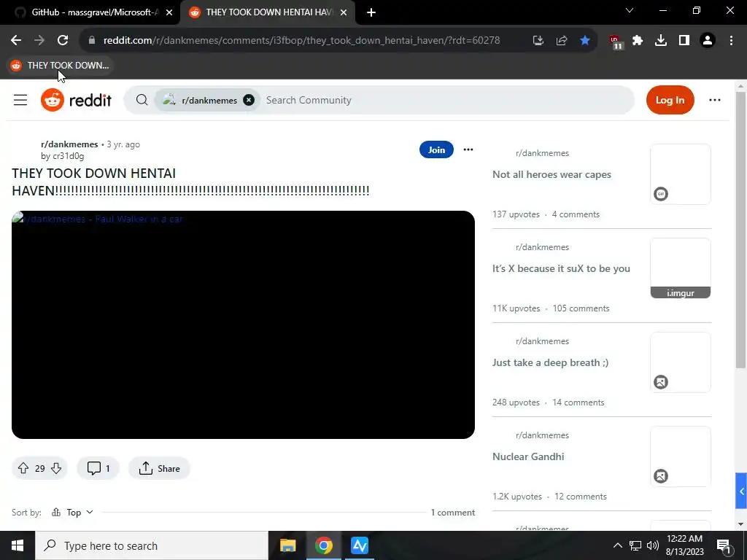
Task: Click the black post media area
Action: click(243, 324)
